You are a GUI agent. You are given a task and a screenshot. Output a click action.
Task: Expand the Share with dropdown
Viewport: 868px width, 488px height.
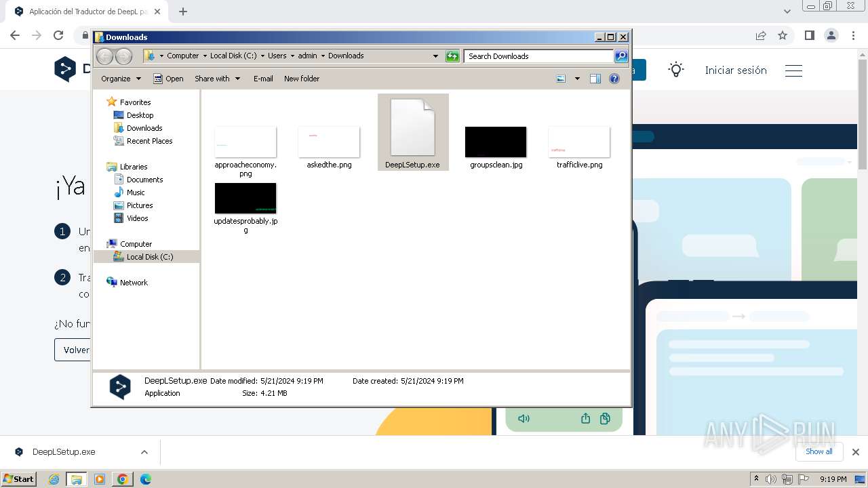217,79
